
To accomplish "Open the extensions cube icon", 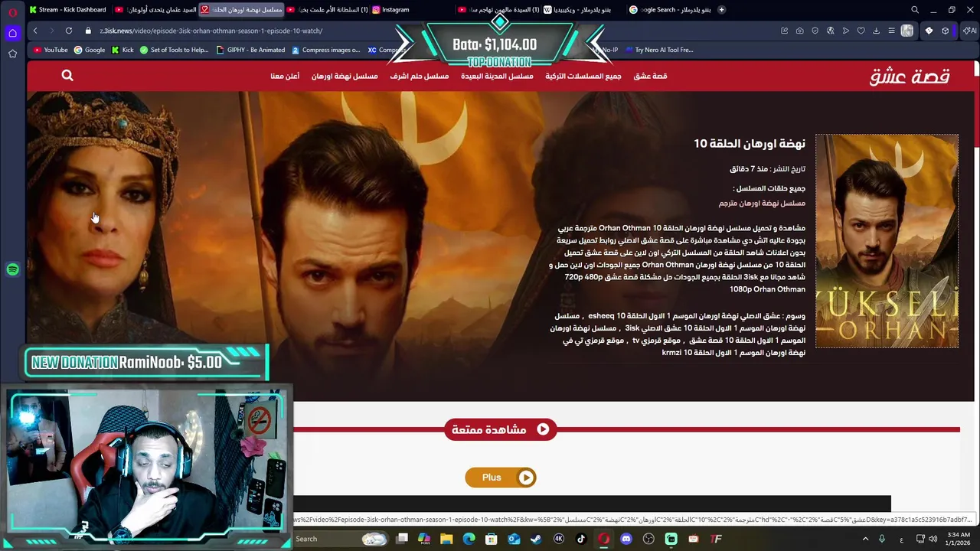I will point(945,31).
